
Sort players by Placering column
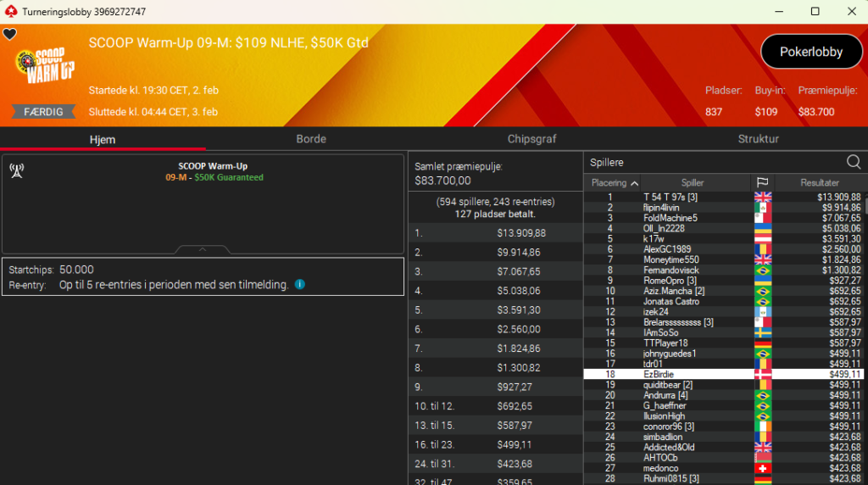(615, 182)
